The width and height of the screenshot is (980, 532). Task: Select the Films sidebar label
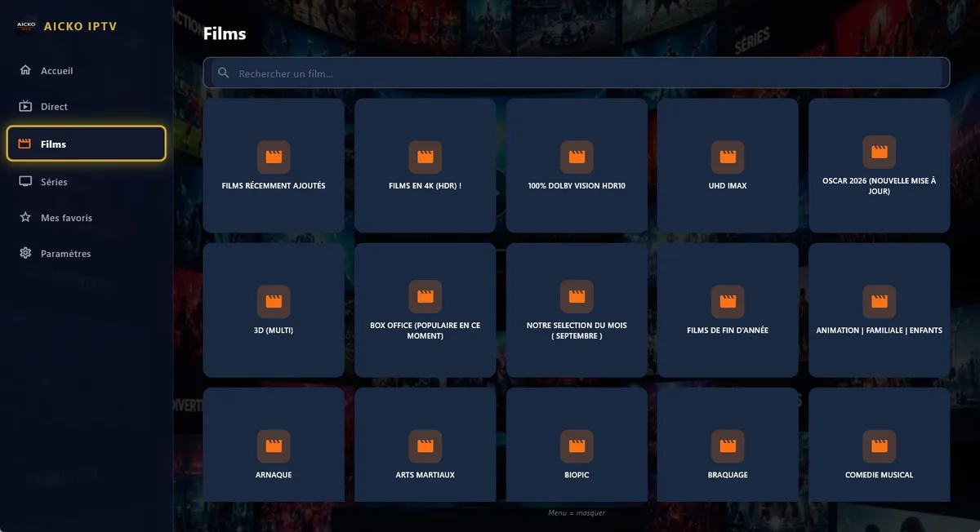53,144
